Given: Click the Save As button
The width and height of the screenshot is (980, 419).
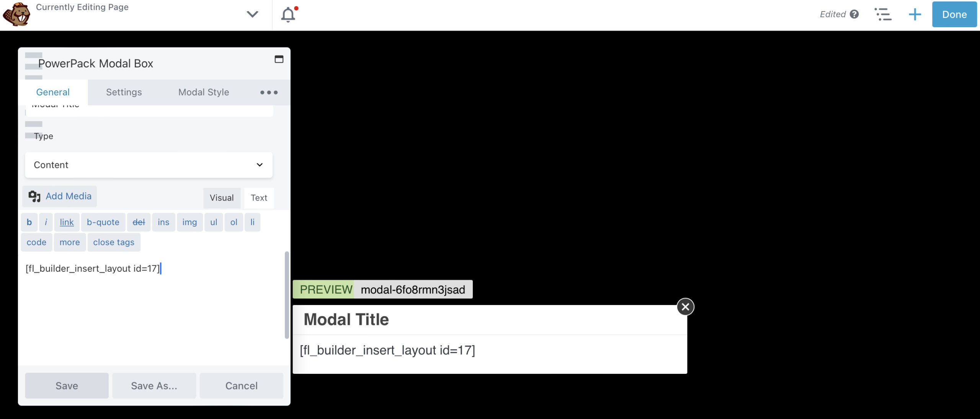Looking at the screenshot, I should point(154,385).
